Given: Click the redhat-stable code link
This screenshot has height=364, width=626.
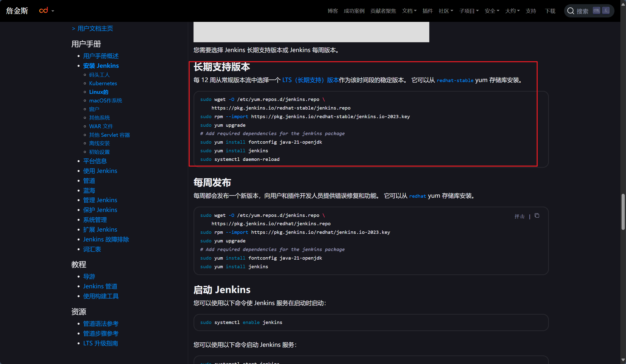Looking at the screenshot, I should point(455,81).
